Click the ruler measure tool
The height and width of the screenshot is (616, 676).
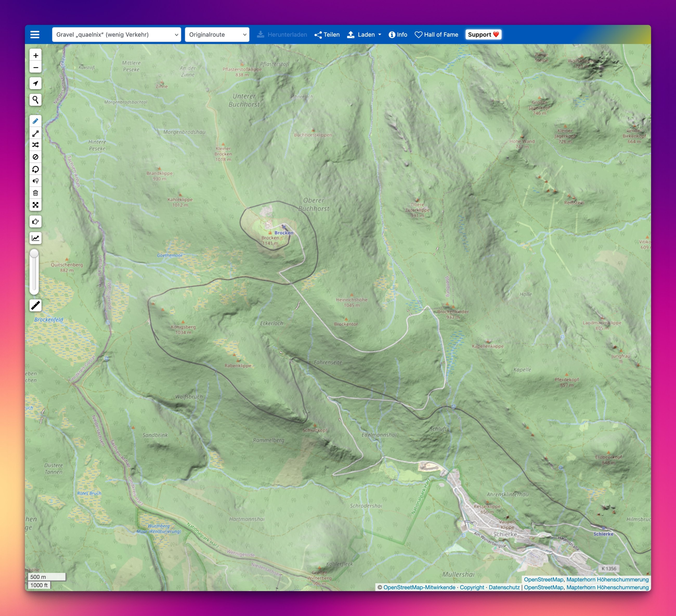36,305
